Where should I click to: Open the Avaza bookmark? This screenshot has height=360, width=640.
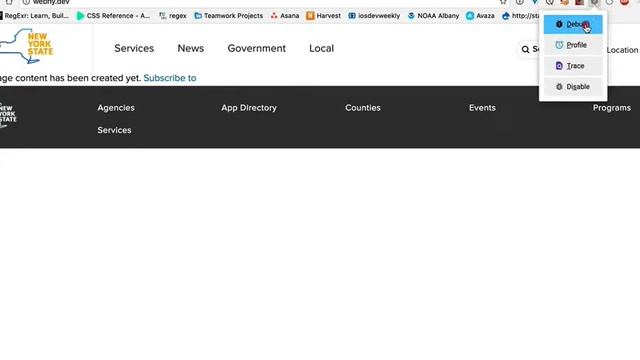click(x=480, y=16)
